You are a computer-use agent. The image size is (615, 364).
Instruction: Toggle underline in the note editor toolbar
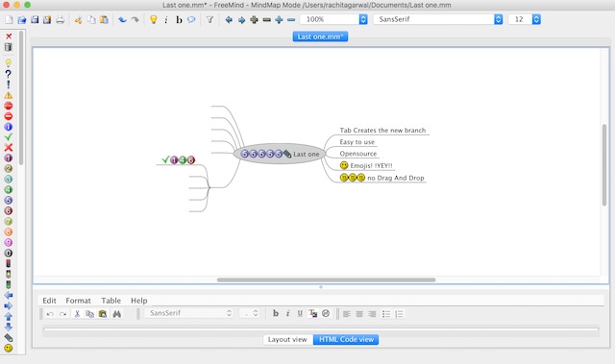(x=300, y=313)
